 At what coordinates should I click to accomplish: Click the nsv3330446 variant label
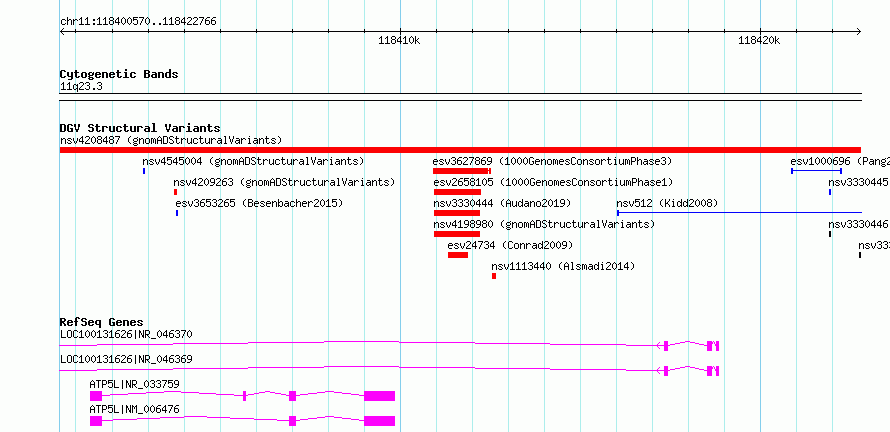(x=858, y=224)
